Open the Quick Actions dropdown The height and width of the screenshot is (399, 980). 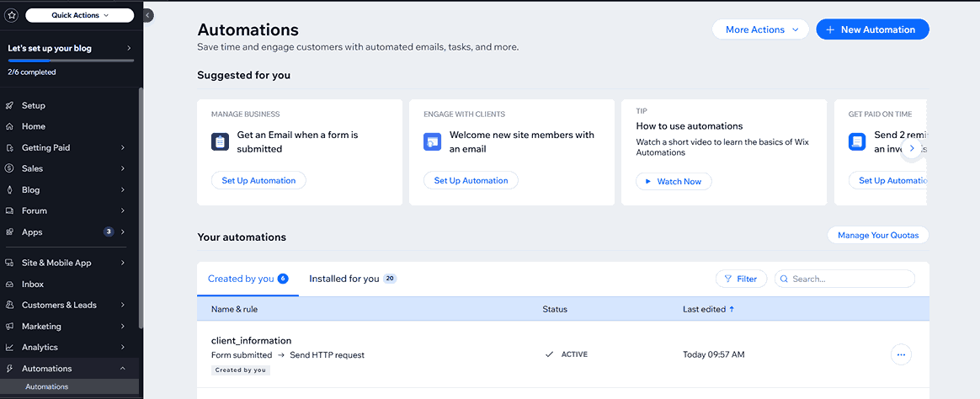click(x=79, y=15)
